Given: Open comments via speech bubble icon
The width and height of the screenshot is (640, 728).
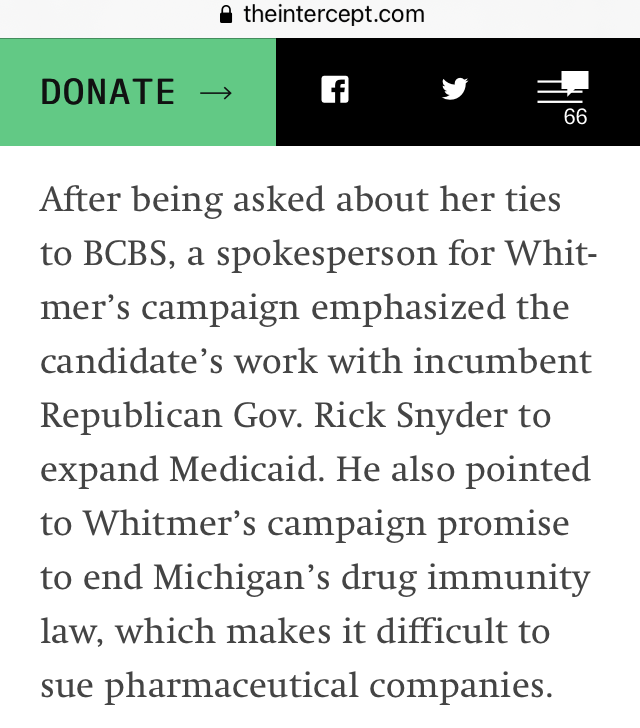Looking at the screenshot, I should (563, 87).
